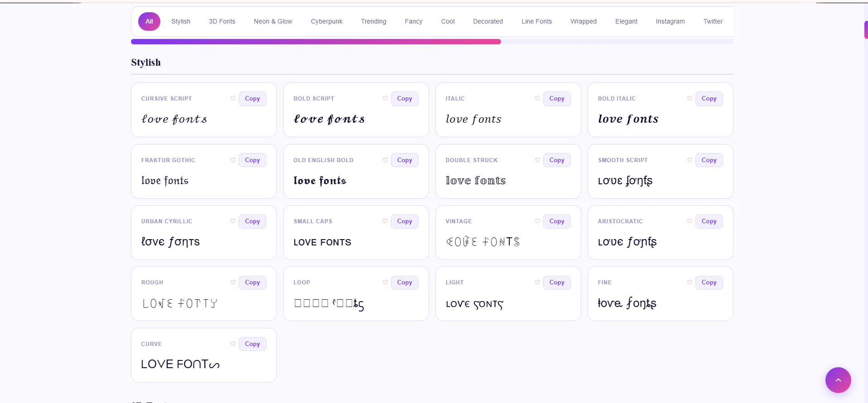Favorite the Curve font style
The width and height of the screenshot is (868, 403).
[x=233, y=344]
